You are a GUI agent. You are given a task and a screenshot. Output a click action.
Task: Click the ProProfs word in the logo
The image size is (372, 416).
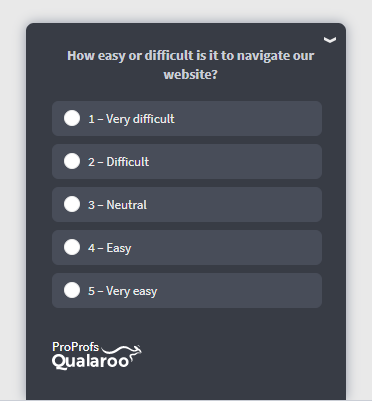point(76,347)
